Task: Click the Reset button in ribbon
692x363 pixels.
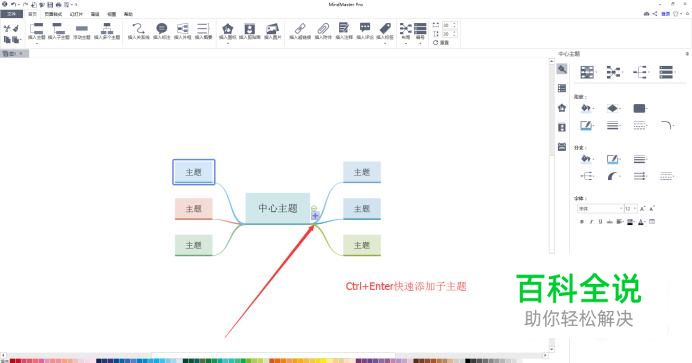Action: [441, 43]
